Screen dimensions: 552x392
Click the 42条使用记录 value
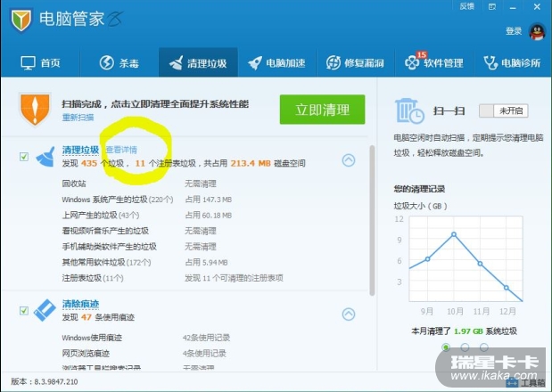coord(206,338)
